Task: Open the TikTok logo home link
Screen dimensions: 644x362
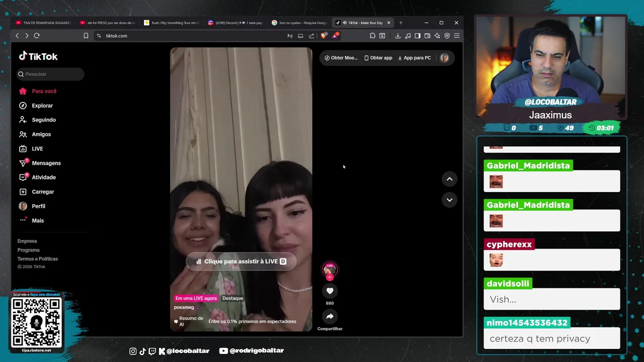Action: [x=38, y=56]
